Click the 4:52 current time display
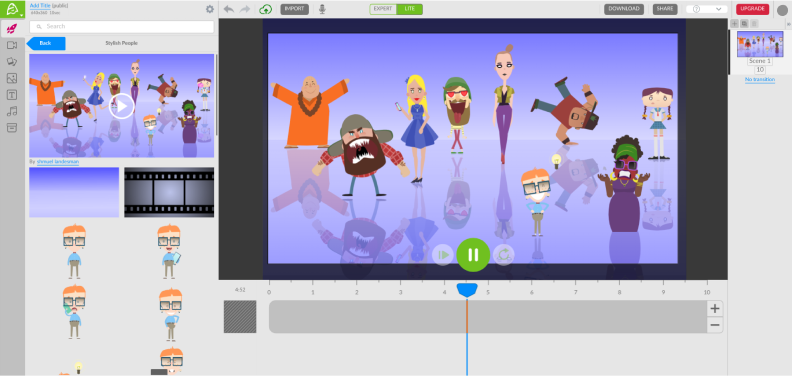The height and width of the screenshot is (376, 792). (x=240, y=290)
